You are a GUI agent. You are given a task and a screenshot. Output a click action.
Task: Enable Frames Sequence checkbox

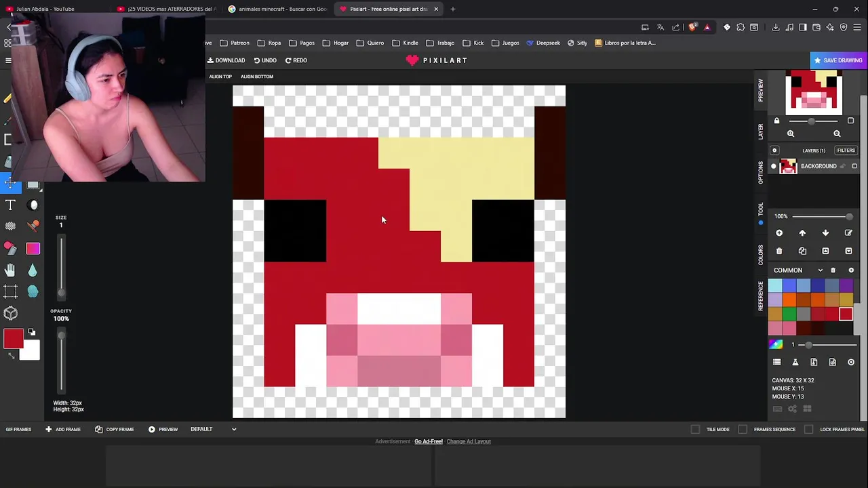coord(743,429)
